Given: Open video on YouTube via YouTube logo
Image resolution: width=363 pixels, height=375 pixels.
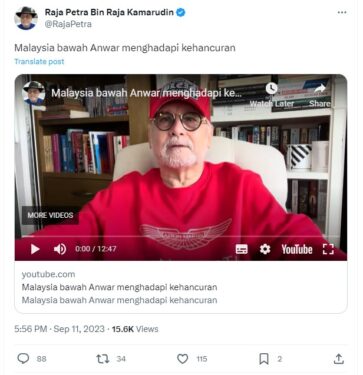Looking at the screenshot, I should click(297, 249).
